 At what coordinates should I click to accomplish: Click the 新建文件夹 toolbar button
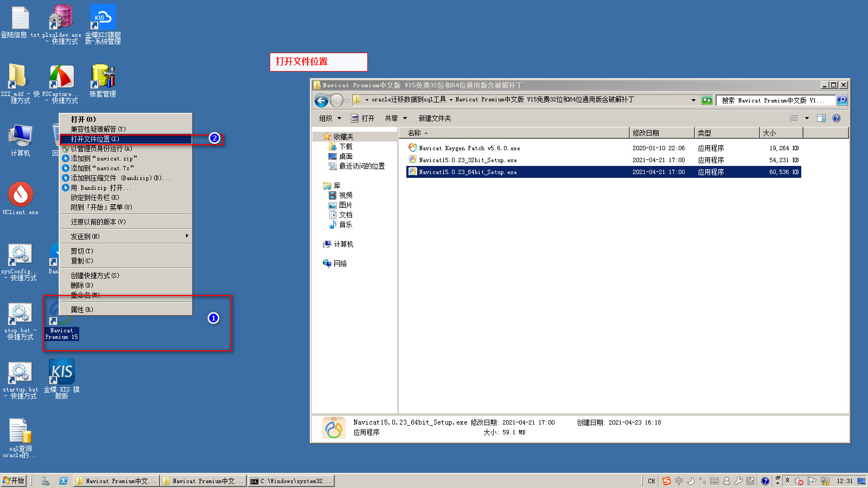(x=435, y=118)
